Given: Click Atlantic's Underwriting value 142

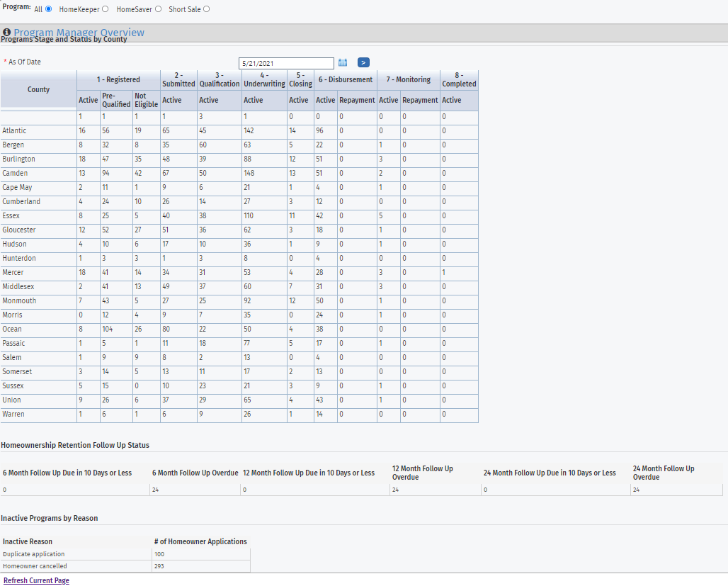Looking at the screenshot, I should (249, 130).
